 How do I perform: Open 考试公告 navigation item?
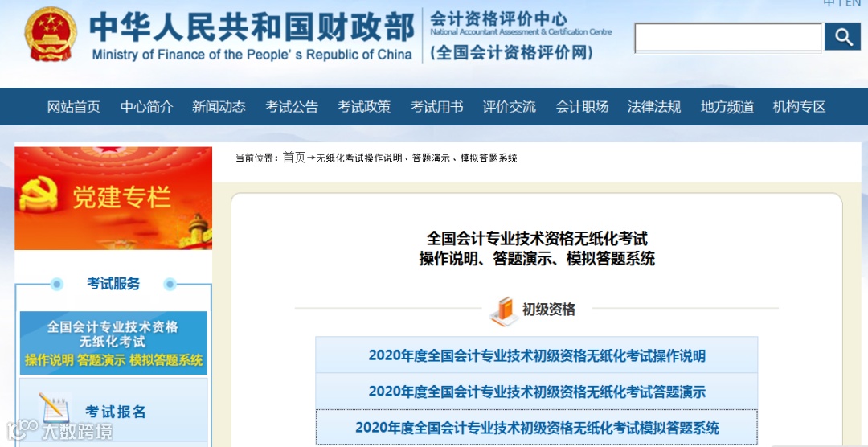(292, 107)
